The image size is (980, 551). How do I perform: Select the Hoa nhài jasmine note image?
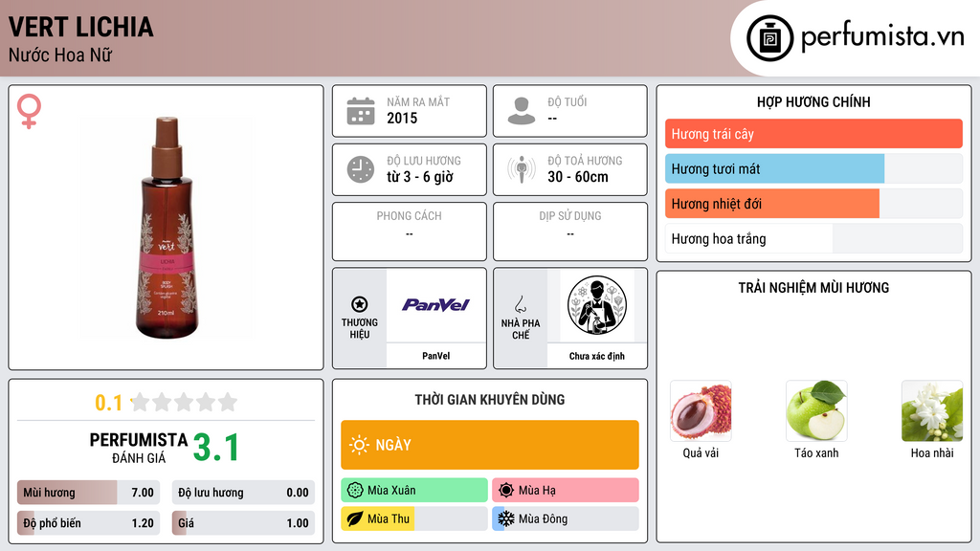pyautogui.click(x=932, y=410)
